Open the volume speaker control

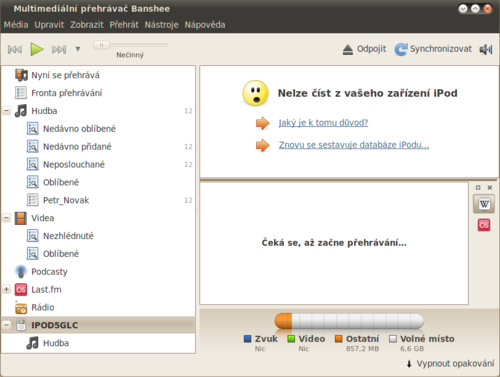pyautogui.click(x=486, y=50)
